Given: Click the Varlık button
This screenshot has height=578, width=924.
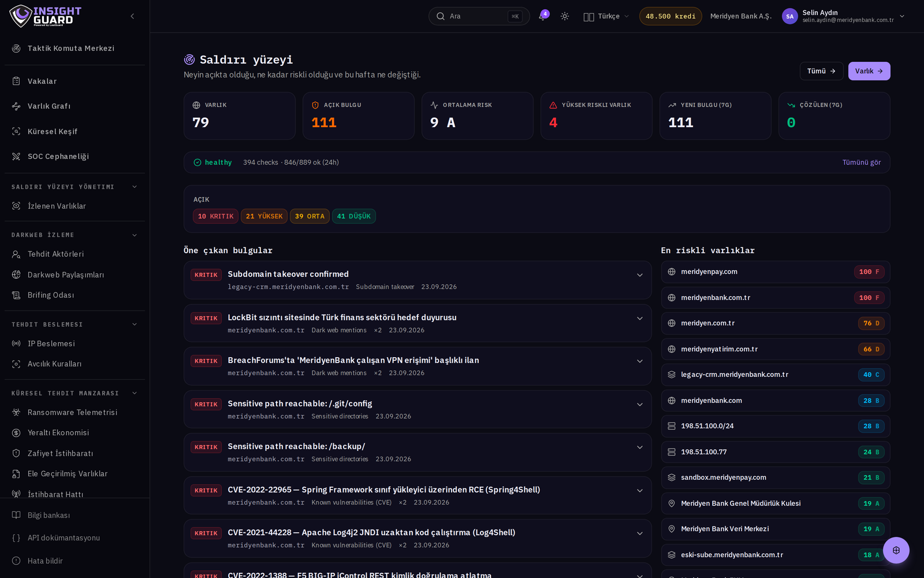Looking at the screenshot, I should tap(869, 71).
